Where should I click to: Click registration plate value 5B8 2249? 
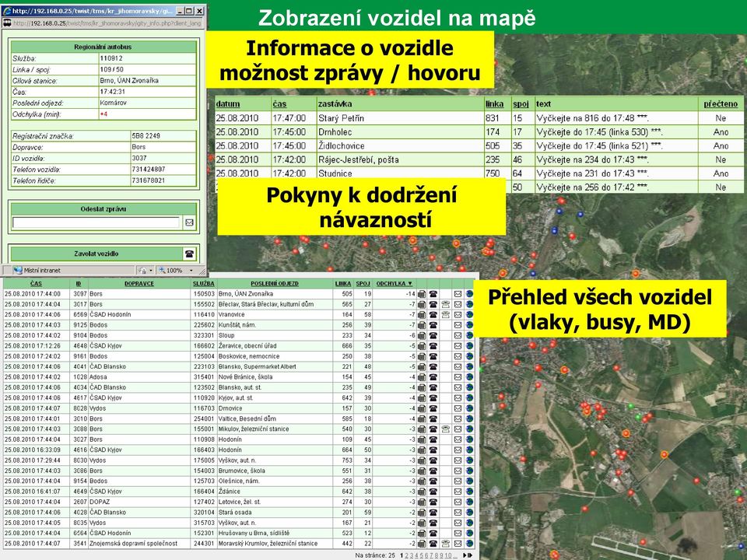pyautogui.click(x=146, y=135)
